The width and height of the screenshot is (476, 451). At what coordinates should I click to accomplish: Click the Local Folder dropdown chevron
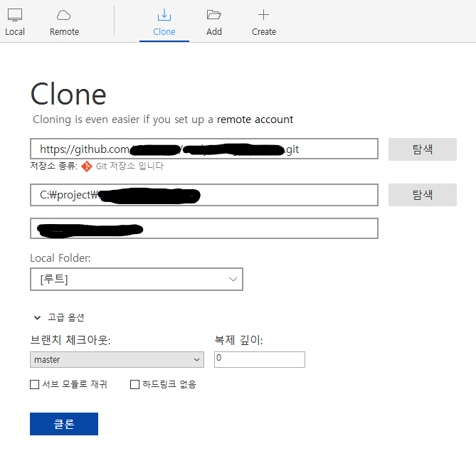pos(233,280)
